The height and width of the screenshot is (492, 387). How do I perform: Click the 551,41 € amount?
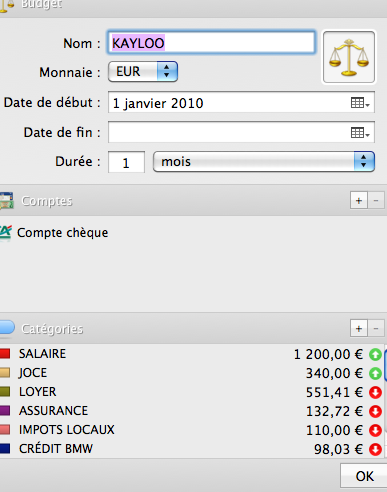point(334,392)
